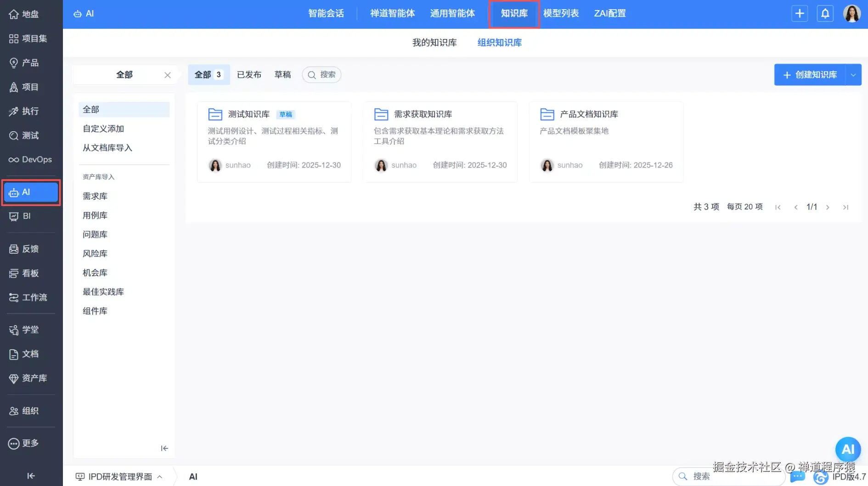Open the 产品文档知识库 card
The image size is (868, 486).
pyautogui.click(x=606, y=142)
